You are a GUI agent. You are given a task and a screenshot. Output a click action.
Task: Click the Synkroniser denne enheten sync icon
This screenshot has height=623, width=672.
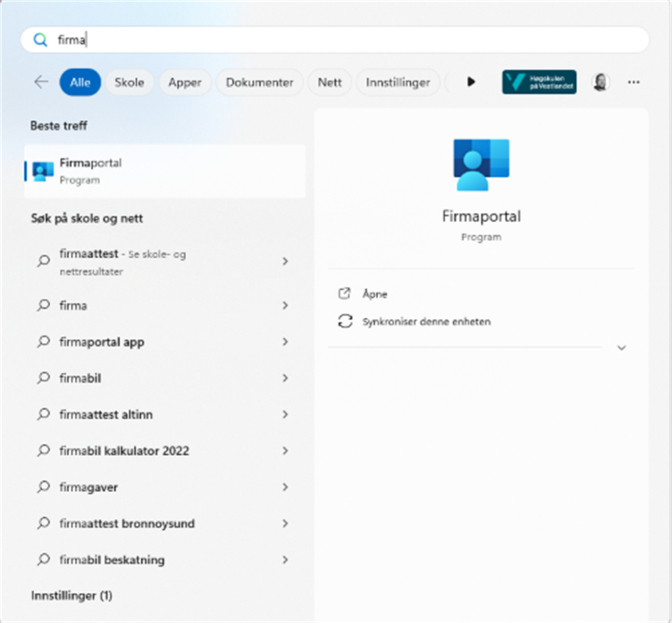click(x=344, y=321)
